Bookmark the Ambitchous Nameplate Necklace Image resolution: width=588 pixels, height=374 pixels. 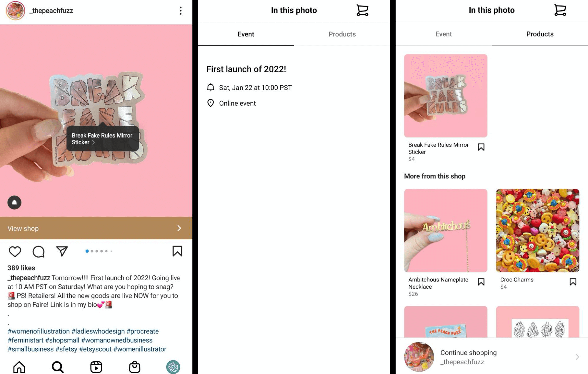(481, 281)
